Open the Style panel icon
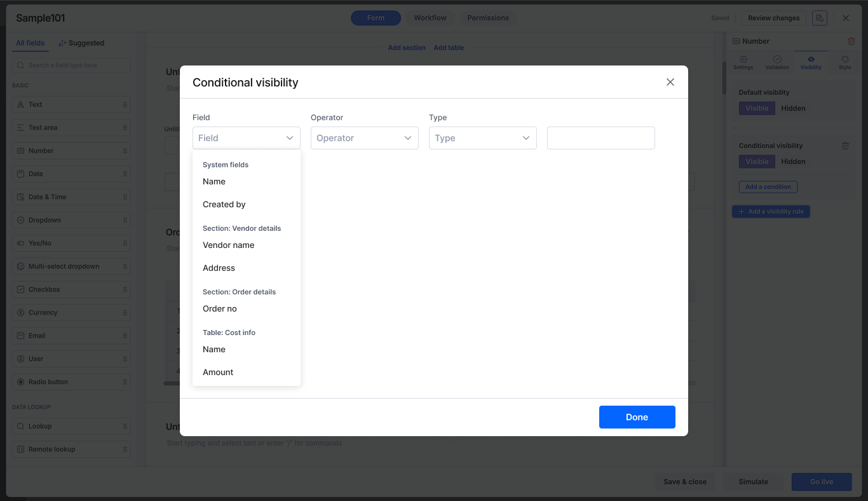The width and height of the screenshot is (868, 501). tap(844, 59)
